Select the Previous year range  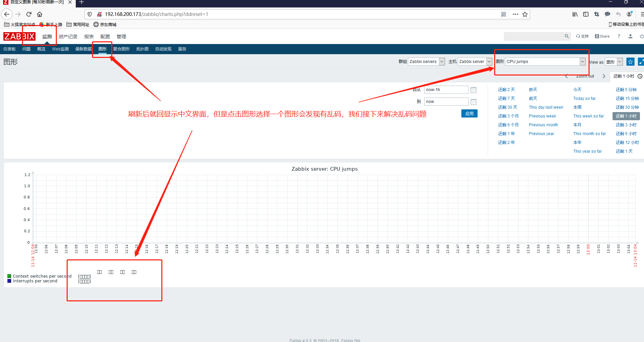pyautogui.click(x=542, y=134)
